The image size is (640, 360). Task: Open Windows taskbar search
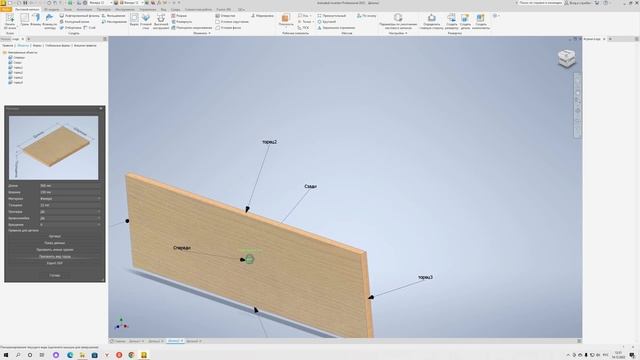click(x=18, y=355)
